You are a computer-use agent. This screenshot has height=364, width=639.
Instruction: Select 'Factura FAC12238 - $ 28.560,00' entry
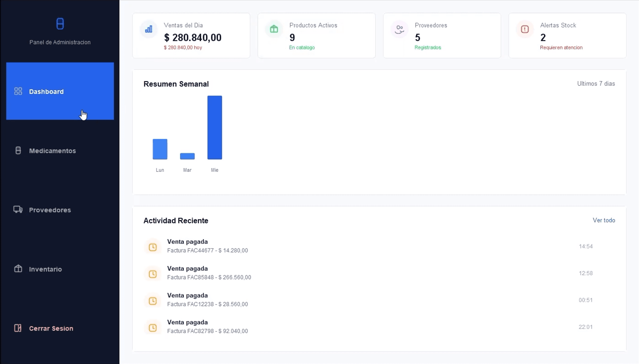click(x=207, y=304)
